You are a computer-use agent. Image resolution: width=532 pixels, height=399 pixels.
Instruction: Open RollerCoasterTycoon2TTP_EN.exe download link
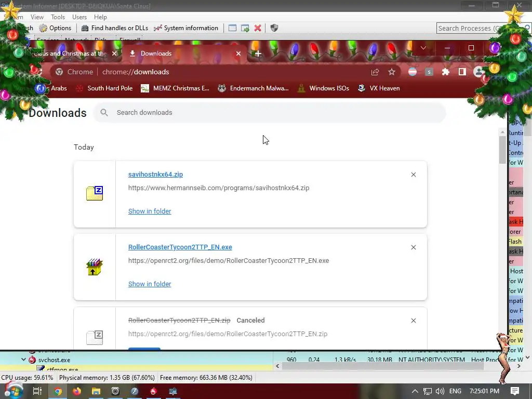coord(180,247)
